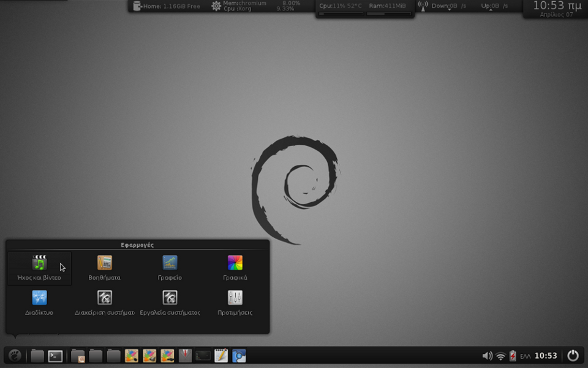Launch the terminal from the panel
Screen dimensions: 588x368
56,356
